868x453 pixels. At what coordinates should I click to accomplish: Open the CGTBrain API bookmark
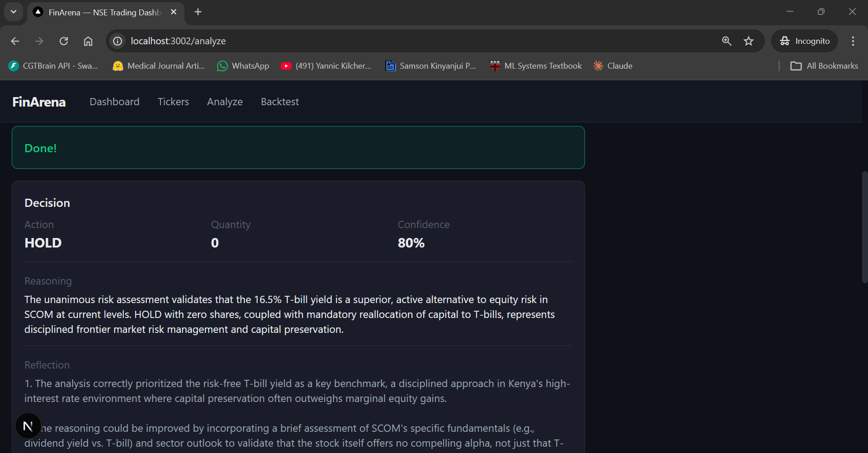click(53, 65)
